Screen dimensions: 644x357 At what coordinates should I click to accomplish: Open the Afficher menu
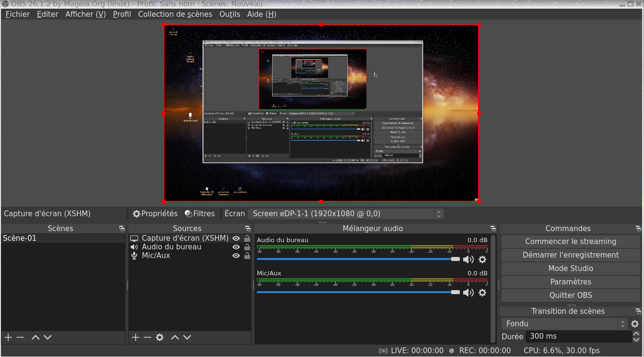pos(86,14)
